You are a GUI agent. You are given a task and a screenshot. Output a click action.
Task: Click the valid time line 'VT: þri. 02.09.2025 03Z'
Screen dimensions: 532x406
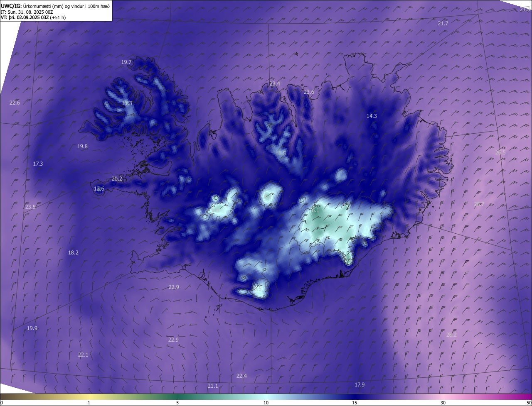(x=25, y=17)
